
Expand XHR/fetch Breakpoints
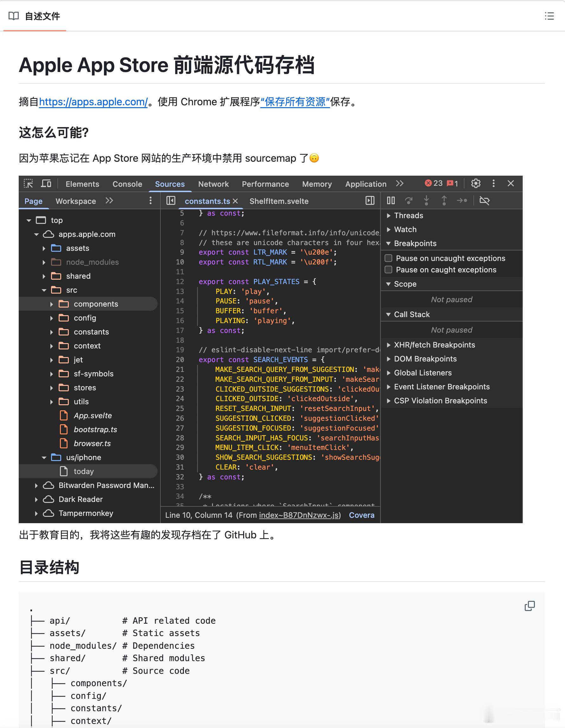click(388, 345)
